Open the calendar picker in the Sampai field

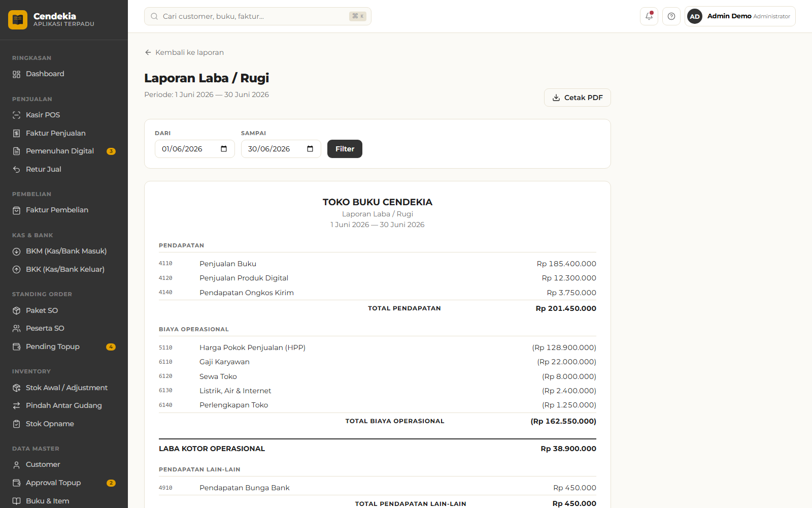coord(310,149)
